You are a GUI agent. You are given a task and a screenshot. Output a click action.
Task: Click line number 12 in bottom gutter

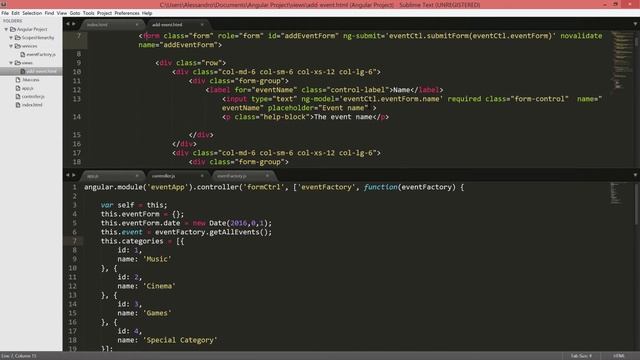coord(73,286)
